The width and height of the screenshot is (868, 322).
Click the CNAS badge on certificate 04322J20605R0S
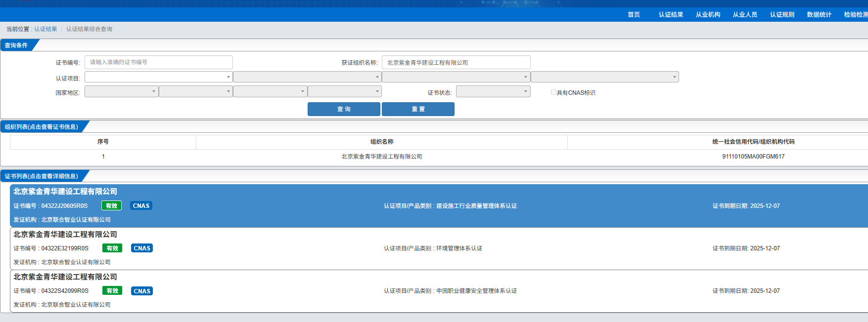(x=141, y=206)
